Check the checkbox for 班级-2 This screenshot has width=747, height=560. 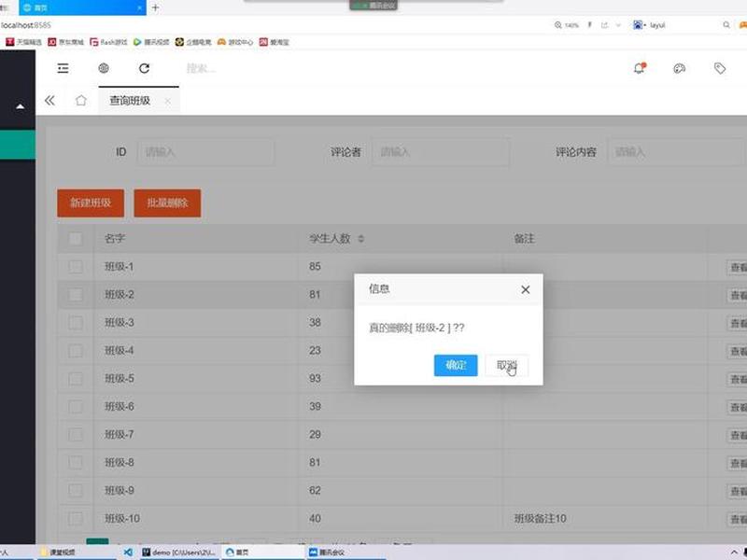coord(76,295)
